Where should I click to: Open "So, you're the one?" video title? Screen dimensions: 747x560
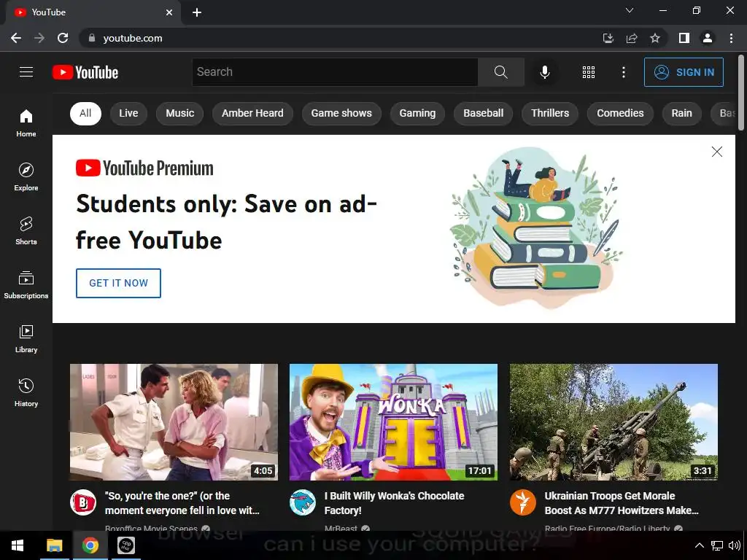(x=182, y=503)
